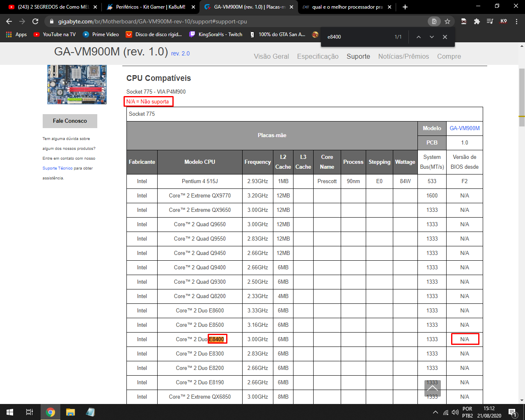Open the Chrome extensions puzzle menu
Screen dimensions: 525x420
tap(477, 21)
